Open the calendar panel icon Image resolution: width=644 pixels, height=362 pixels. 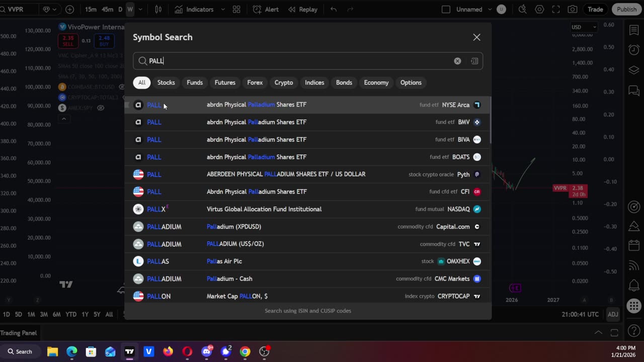click(x=634, y=246)
